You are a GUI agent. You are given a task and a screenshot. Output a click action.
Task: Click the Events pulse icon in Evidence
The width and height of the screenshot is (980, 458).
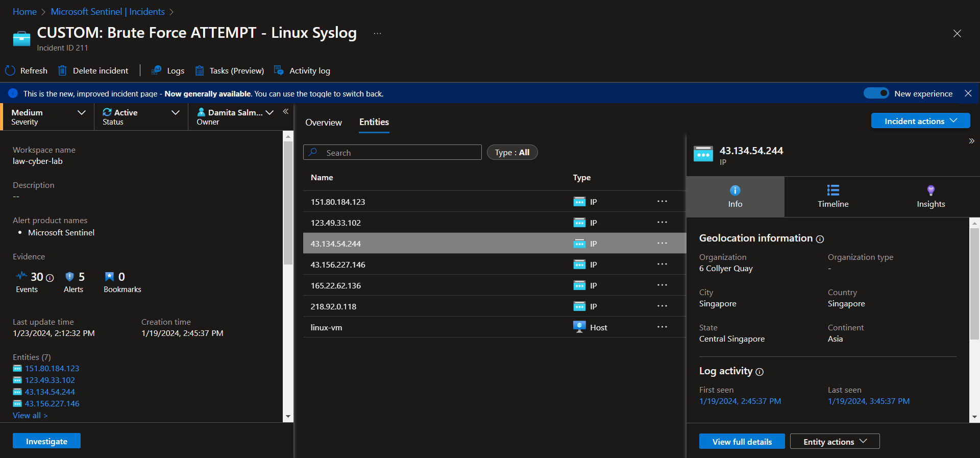point(21,276)
